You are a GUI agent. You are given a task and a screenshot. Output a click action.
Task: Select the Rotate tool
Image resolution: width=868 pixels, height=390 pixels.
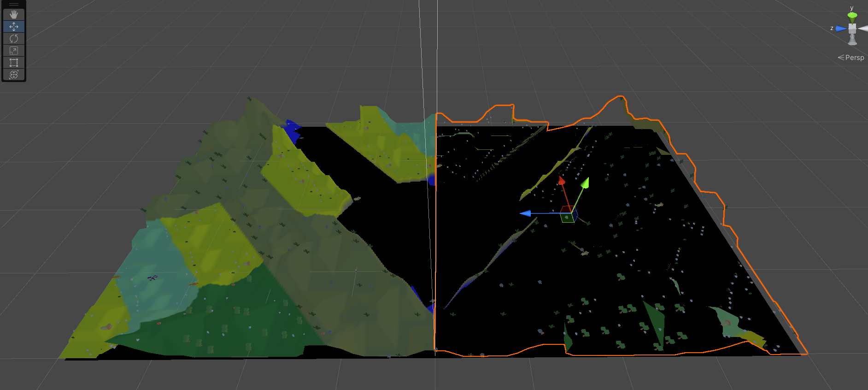pyautogui.click(x=14, y=39)
